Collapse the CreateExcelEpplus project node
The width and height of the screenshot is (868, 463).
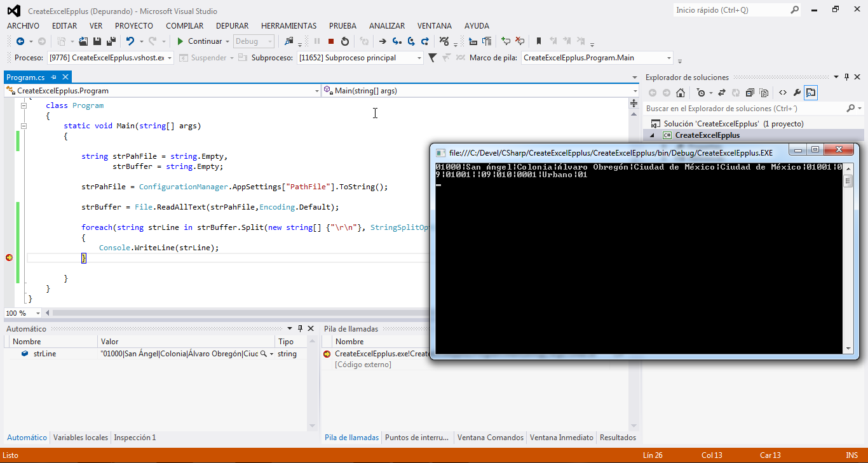652,135
